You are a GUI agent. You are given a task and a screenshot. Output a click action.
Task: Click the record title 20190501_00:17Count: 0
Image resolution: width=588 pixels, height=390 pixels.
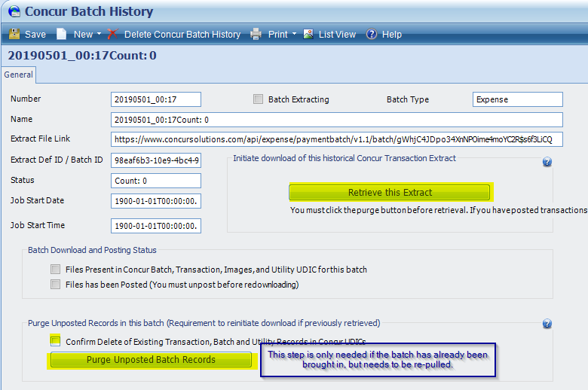pos(82,56)
